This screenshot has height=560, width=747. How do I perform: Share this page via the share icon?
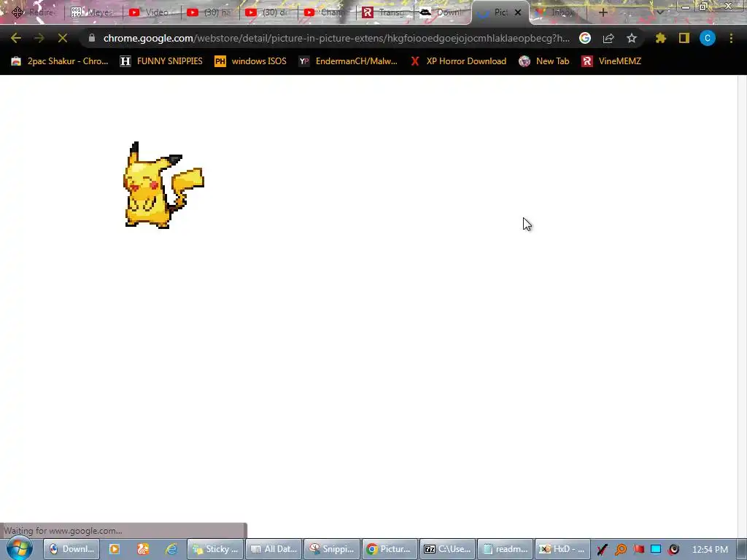tap(608, 38)
